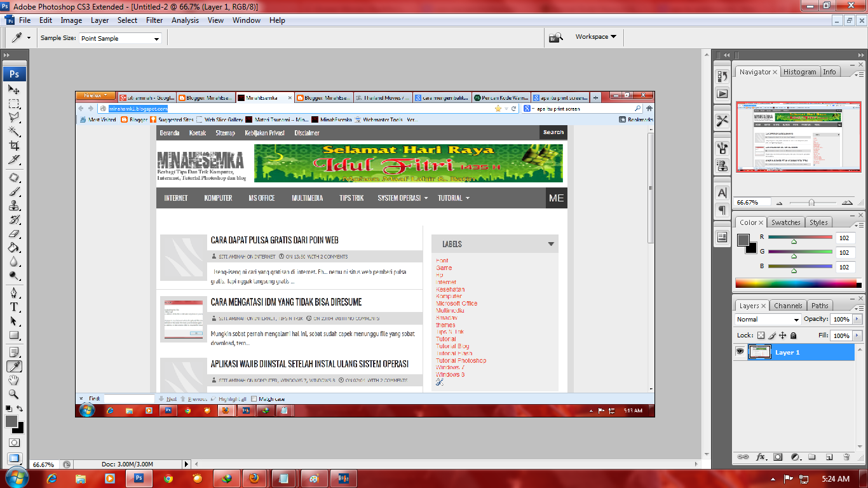
Task: Toggle lock position
Action: (783, 335)
